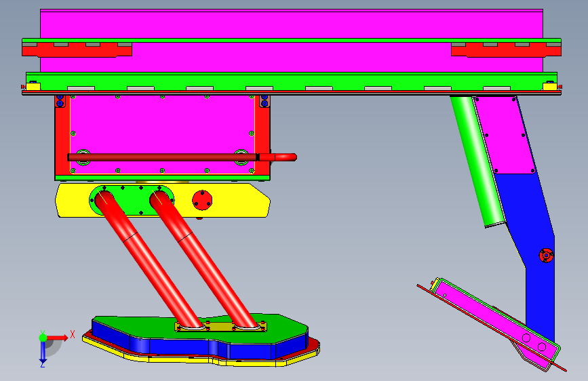The image size is (588, 381).
Task: Select the red bracket at the top left
Action: pos(77,50)
